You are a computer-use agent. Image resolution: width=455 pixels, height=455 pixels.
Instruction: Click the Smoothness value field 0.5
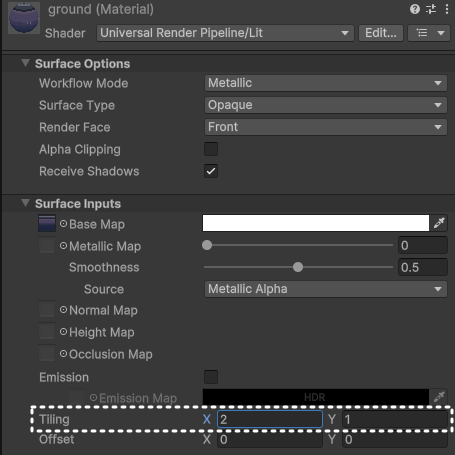click(x=423, y=267)
